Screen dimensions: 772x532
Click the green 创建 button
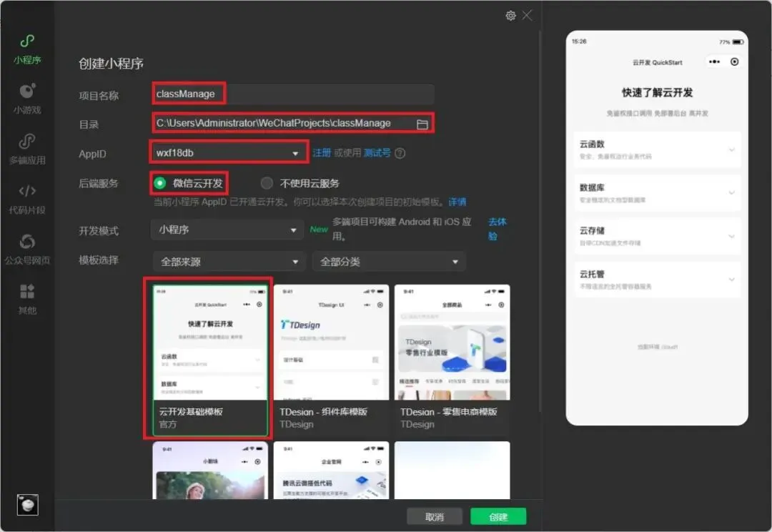pyautogui.click(x=498, y=517)
